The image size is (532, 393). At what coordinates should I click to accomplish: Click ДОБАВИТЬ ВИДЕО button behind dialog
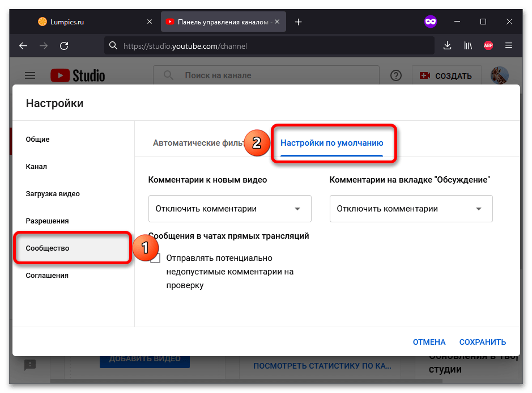pos(144,361)
